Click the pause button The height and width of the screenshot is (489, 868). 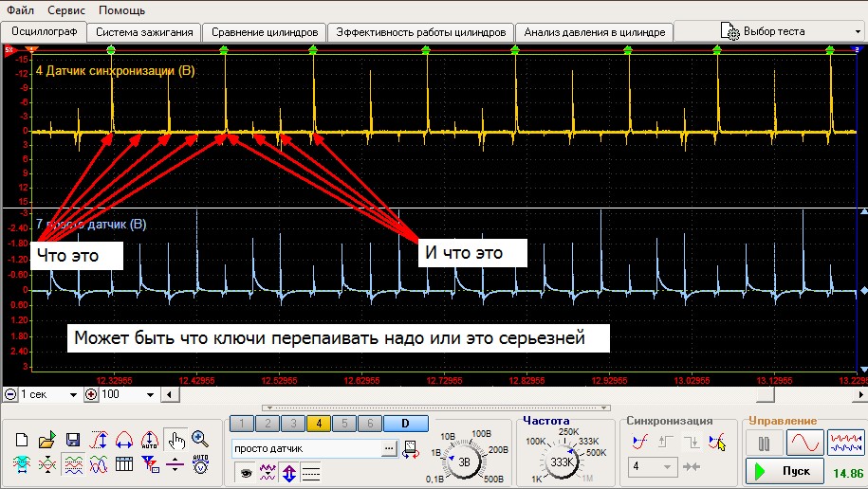[764, 444]
